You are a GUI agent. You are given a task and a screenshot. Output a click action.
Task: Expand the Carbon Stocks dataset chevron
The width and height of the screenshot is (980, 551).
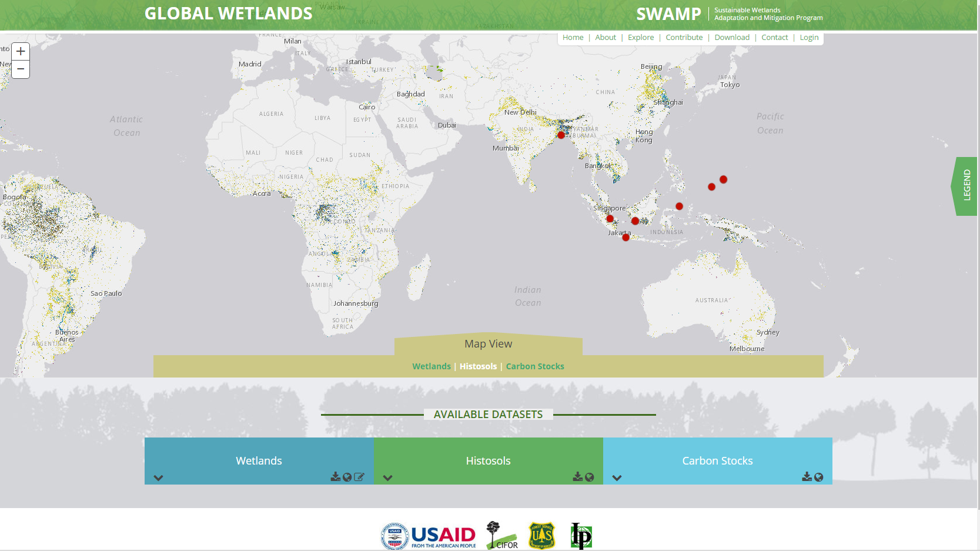[x=617, y=478]
